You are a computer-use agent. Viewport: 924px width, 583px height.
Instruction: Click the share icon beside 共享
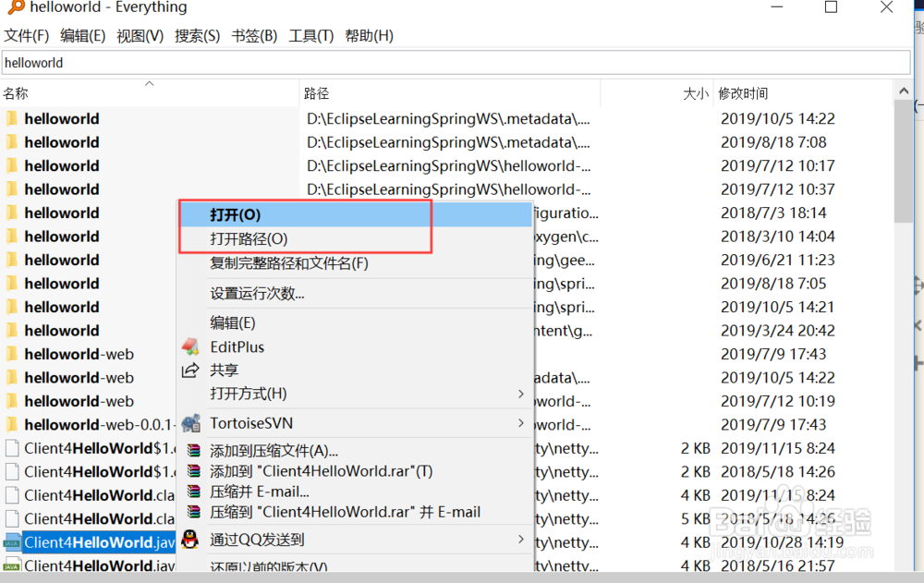click(x=190, y=370)
